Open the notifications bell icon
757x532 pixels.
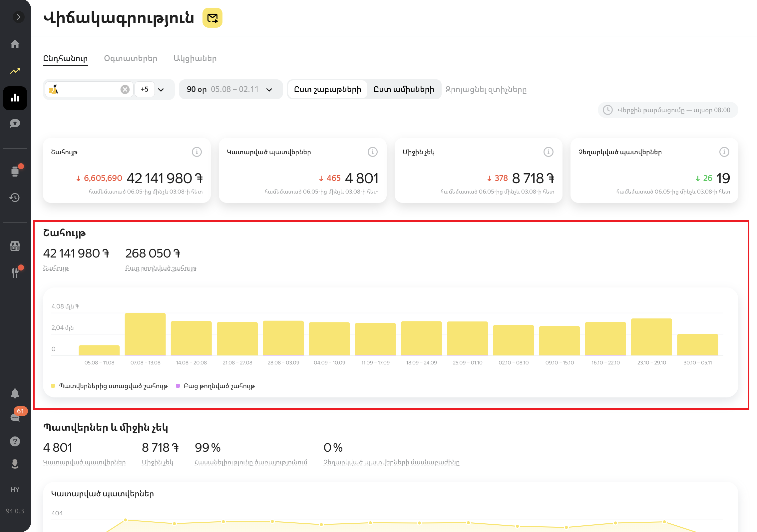point(15,393)
